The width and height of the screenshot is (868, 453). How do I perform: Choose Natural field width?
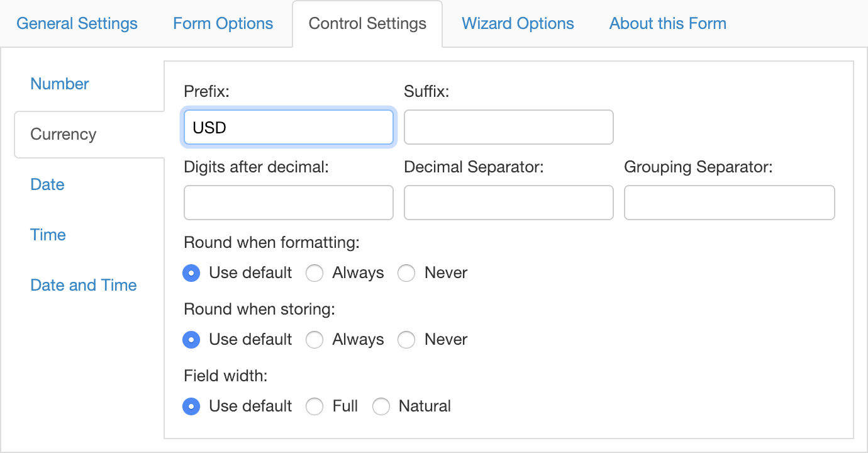[x=381, y=406]
